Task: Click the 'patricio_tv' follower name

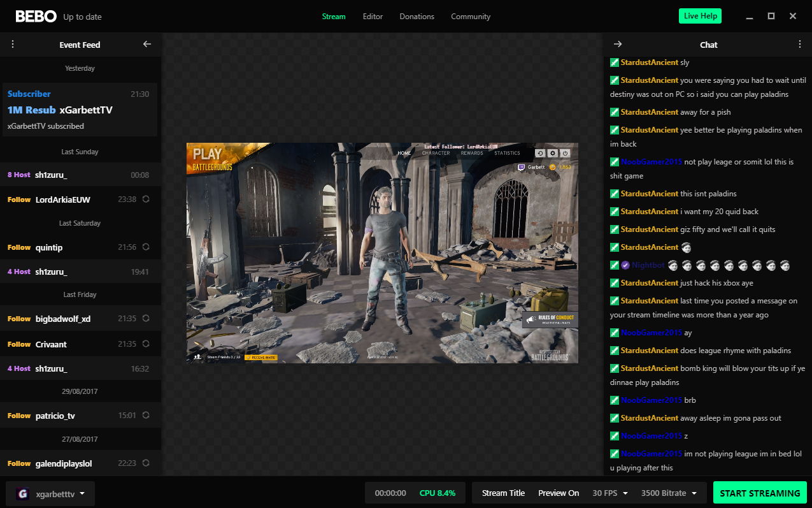Action: [x=55, y=416]
